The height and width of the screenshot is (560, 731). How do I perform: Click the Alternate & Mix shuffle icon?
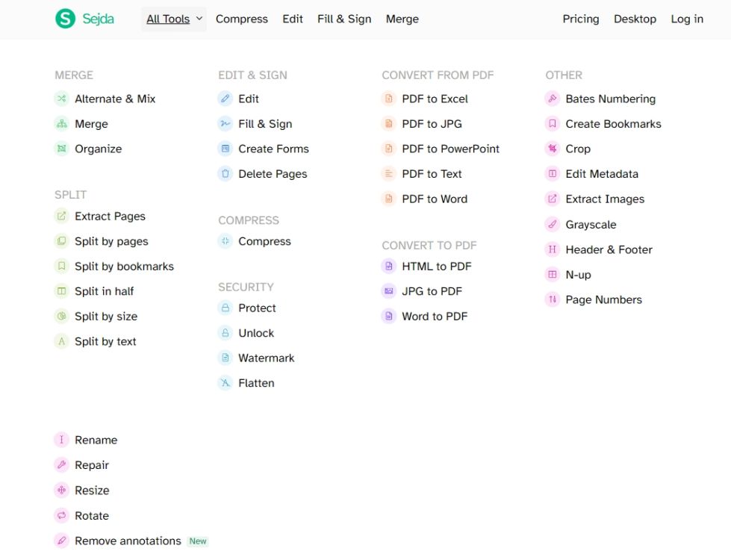[61, 99]
